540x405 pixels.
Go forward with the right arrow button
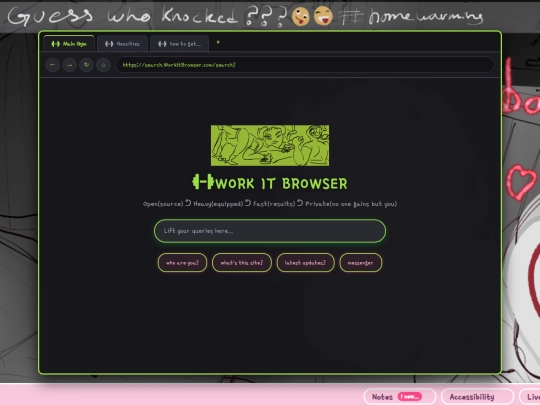click(70, 65)
